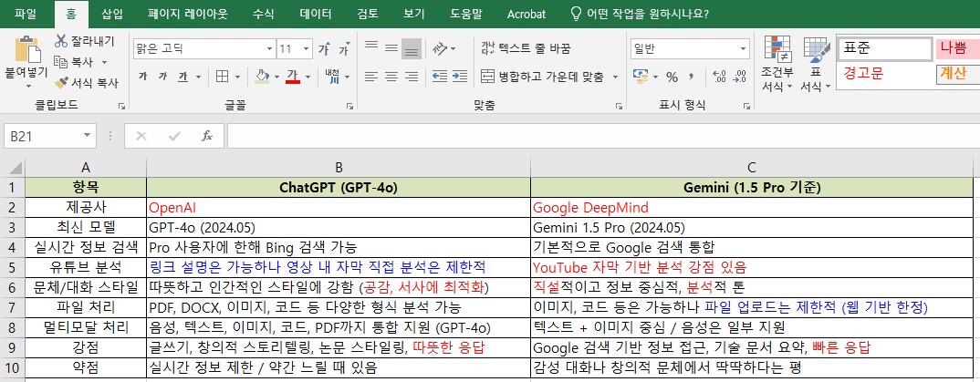Increase font size with larger 가 icon
The width and height of the screenshot is (980, 382).
click(x=324, y=48)
